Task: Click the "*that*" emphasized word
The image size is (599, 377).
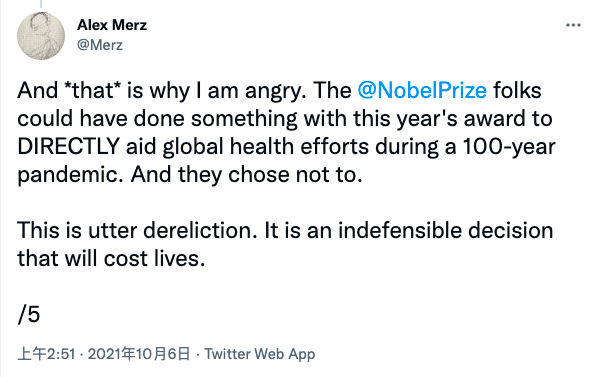Action: click(x=96, y=91)
